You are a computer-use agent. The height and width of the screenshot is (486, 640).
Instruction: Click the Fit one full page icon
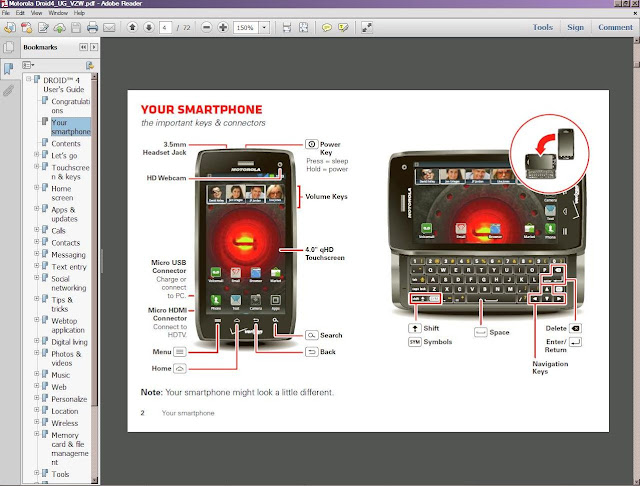click(x=304, y=27)
